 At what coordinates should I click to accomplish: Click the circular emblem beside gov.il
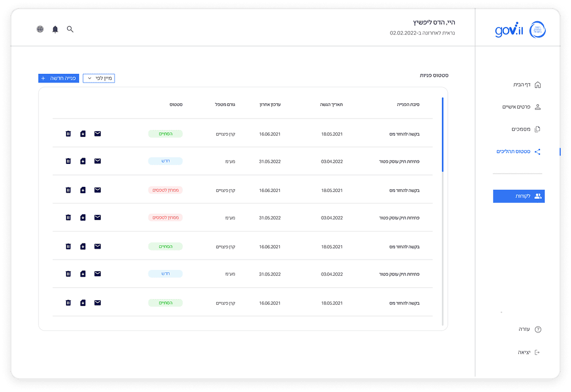tap(538, 29)
